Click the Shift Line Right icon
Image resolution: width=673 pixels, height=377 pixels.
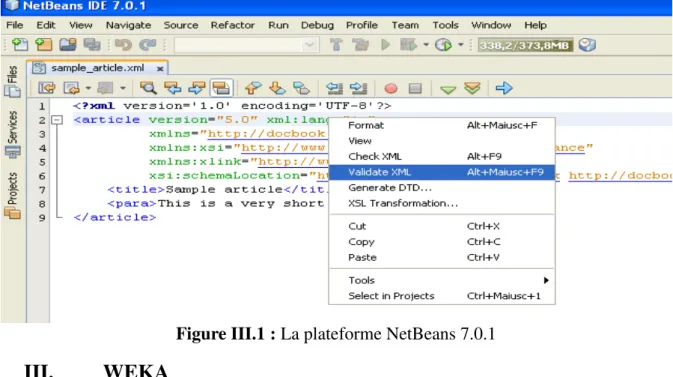(358, 88)
